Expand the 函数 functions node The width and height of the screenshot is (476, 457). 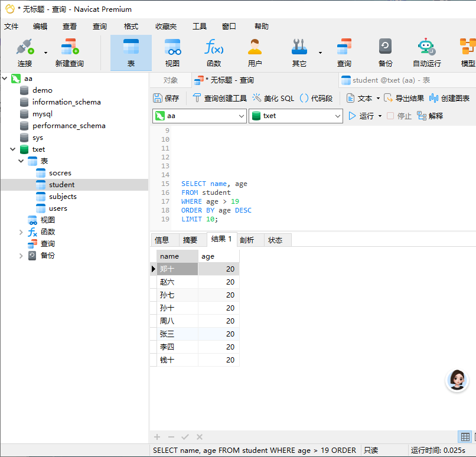tap(21, 232)
